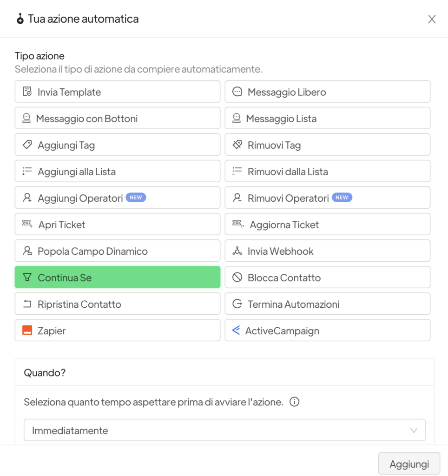Click the ActiveCampaign arrow icon
Image resolution: width=448 pixels, height=476 pixels.
pos(236,331)
